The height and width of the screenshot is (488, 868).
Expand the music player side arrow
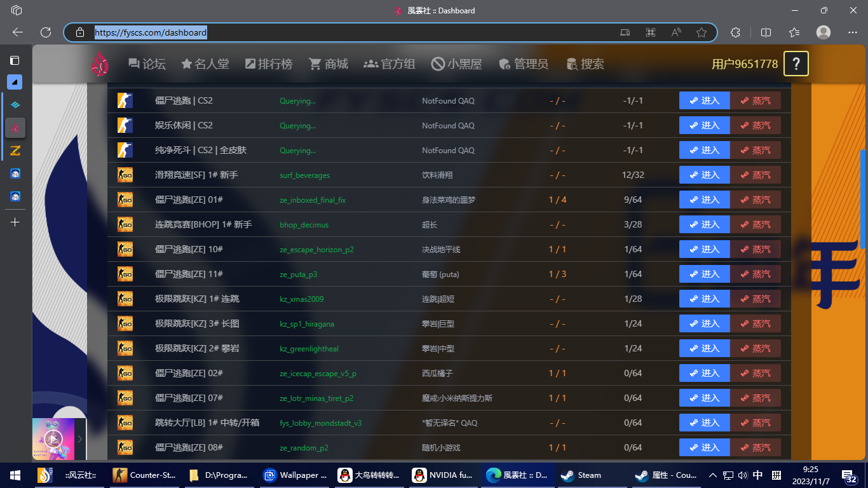(x=80, y=438)
